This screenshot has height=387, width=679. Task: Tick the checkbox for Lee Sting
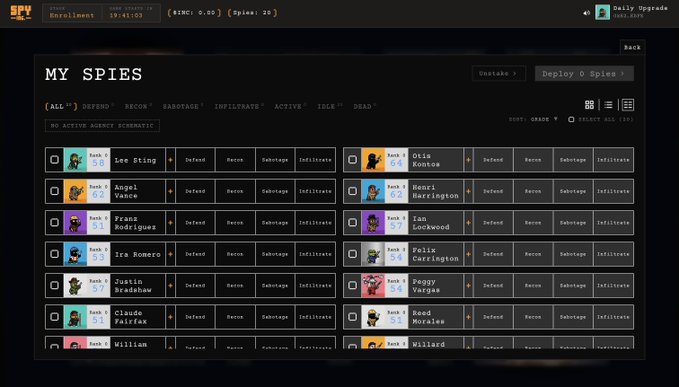pyautogui.click(x=55, y=160)
